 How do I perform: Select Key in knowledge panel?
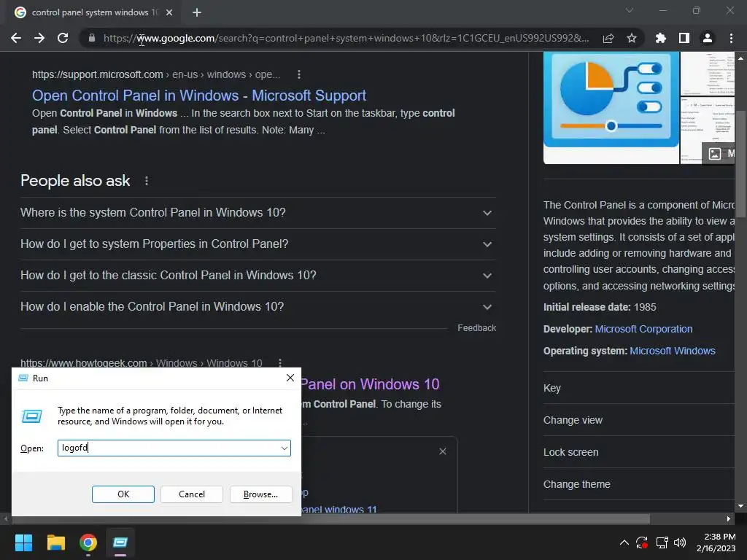(x=638, y=388)
